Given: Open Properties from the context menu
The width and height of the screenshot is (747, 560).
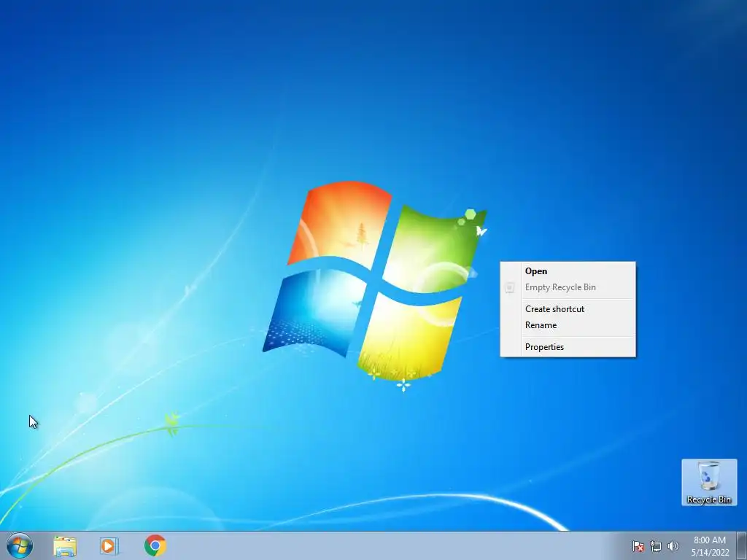Looking at the screenshot, I should (568, 347).
